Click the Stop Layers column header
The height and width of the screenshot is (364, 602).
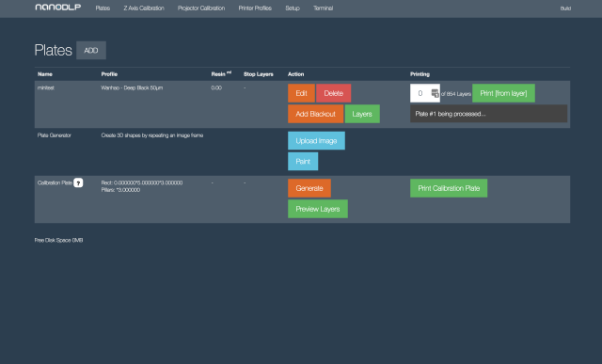point(259,74)
